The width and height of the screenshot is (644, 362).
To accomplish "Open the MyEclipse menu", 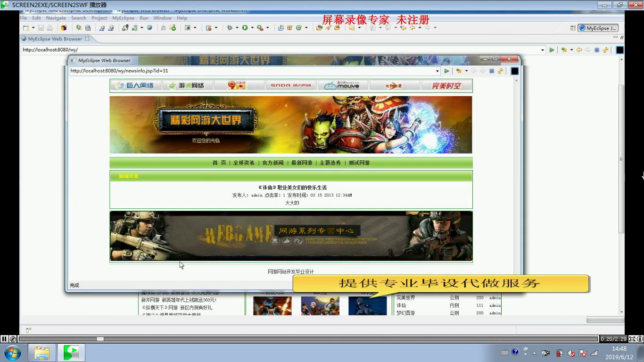I will point(123,18).
